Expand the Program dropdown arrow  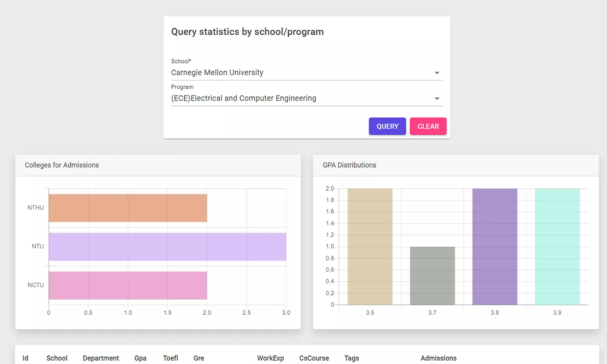point(437,99)
